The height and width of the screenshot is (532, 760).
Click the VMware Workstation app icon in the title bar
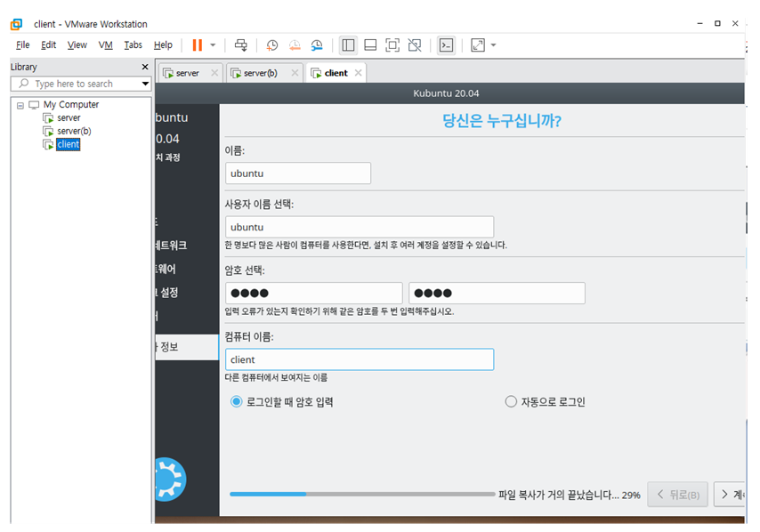coord(17,24)
